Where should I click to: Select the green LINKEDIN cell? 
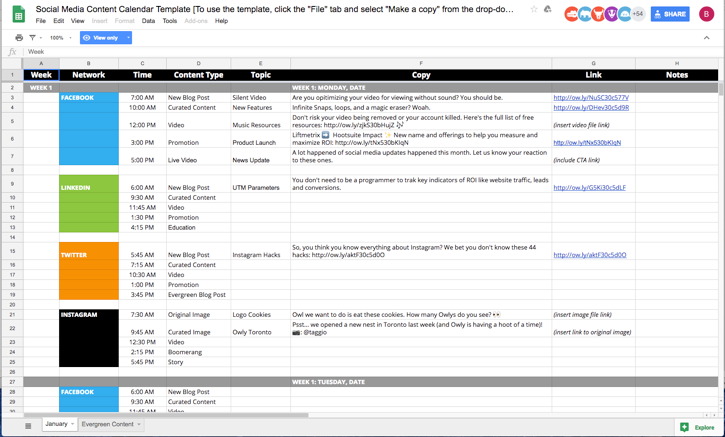pyautogui.click(x=89, y=184)
